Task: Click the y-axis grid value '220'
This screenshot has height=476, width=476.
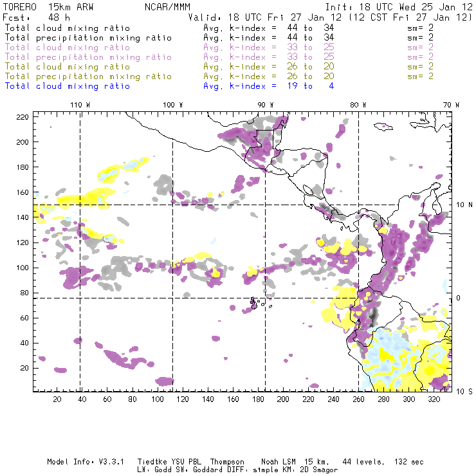Action: point(23,117)
